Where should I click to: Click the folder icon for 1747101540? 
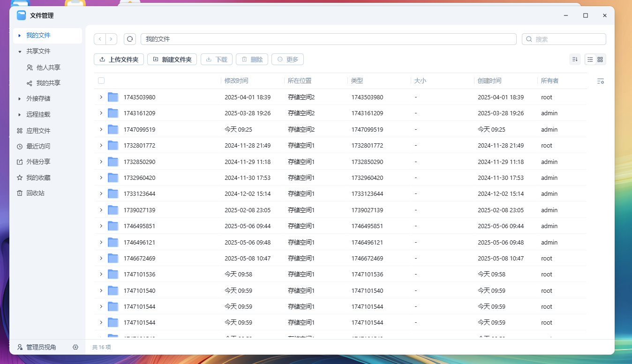(113, 290)
